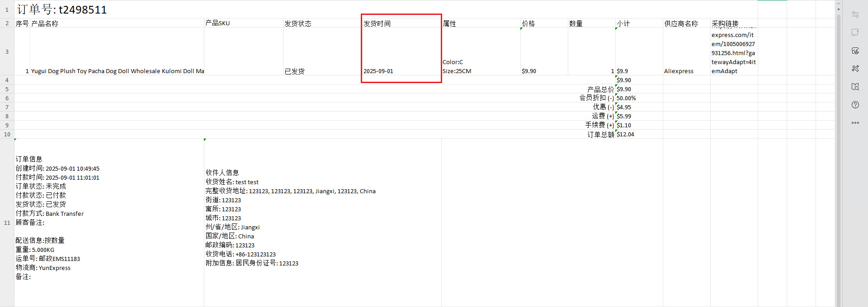Select the 供应商名称 header cell

(687, 23)
